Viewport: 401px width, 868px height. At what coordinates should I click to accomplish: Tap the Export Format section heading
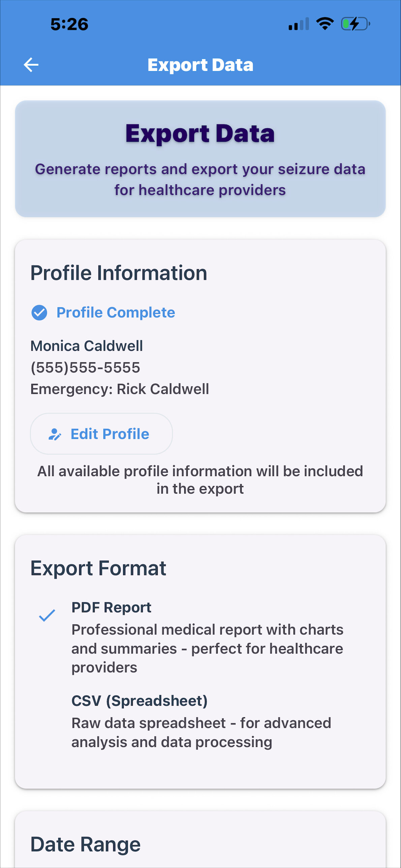pyautogui.click(x=98, y=568)
